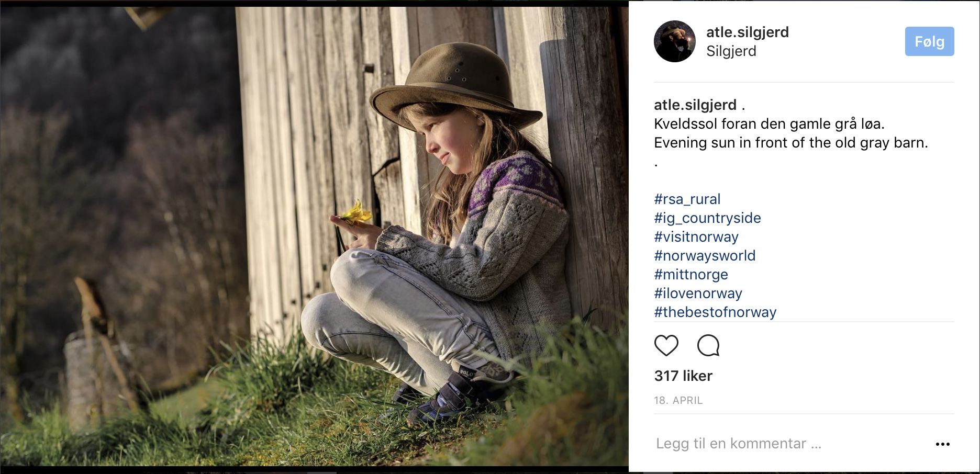Select the #mittnorge hashtag
The width and height of the screenshot is (980, 474).
click(691, 275)
